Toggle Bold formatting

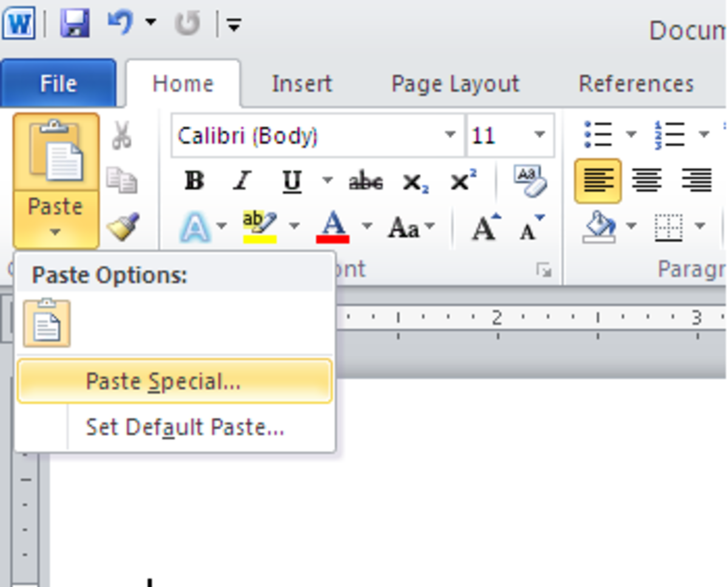pyautogui.click(x=194, y=181)
